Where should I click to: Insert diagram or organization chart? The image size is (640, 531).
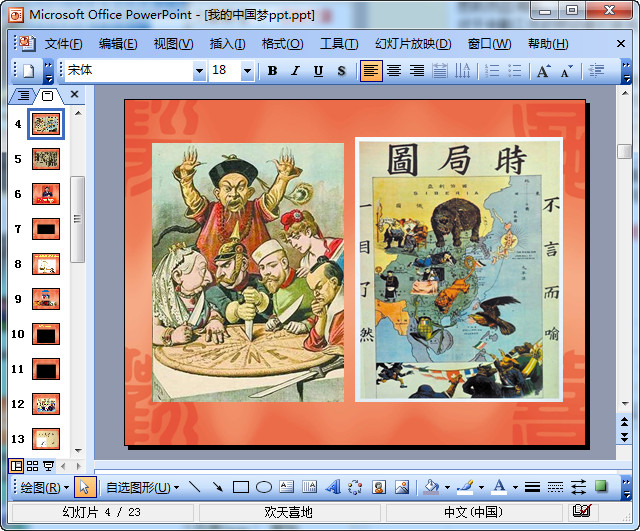(355, 487)
